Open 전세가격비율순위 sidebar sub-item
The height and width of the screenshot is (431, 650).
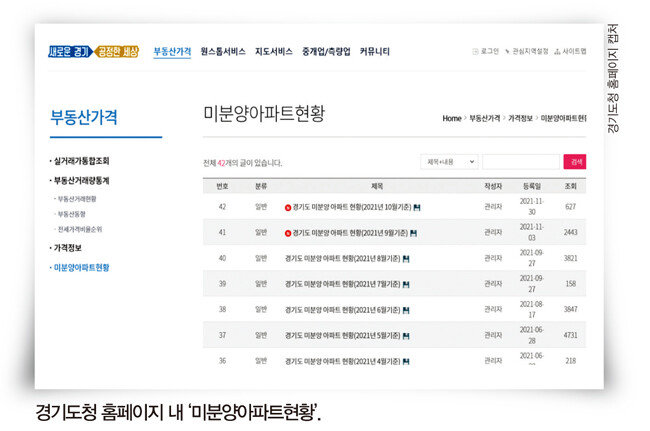[x=80, y=229]
